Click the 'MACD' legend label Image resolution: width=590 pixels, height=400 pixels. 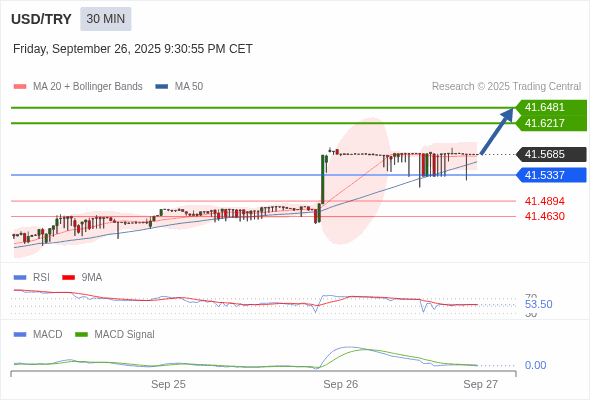tap(47, 335)
